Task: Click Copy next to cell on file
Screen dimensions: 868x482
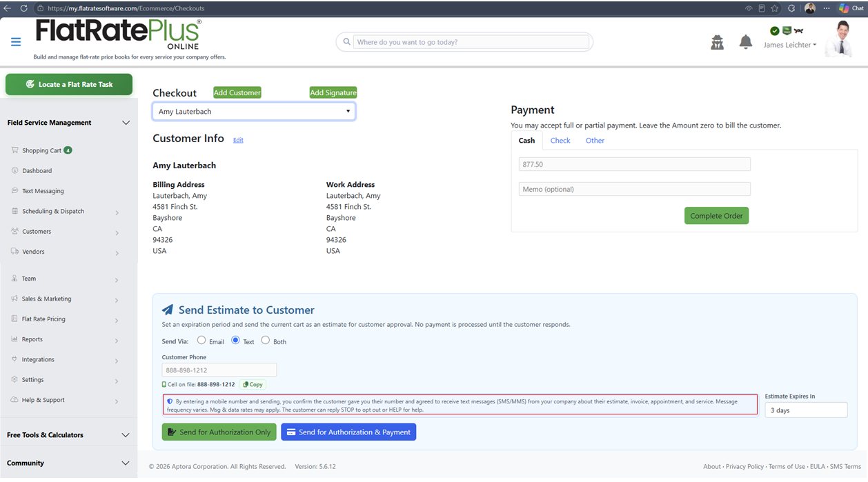Action: pyautogui.click(x=253, y=385)
